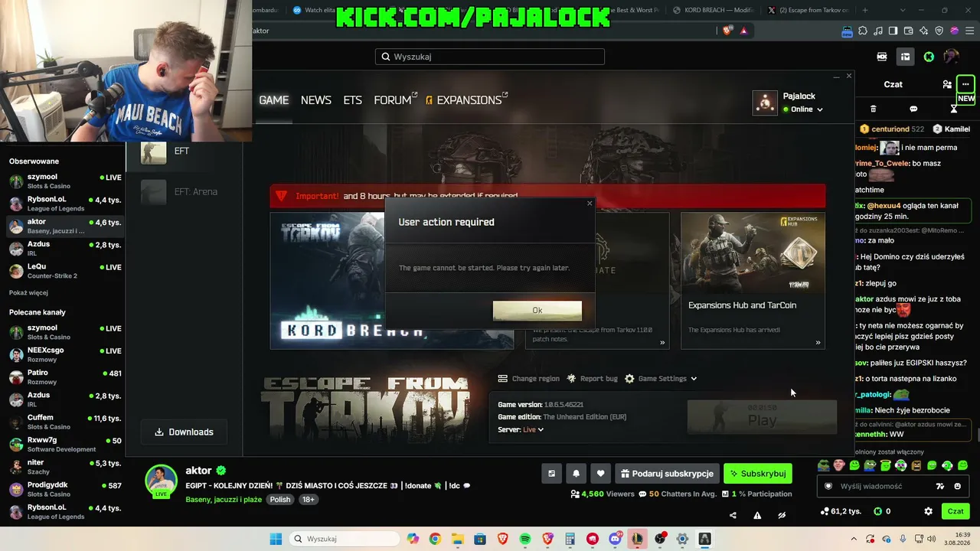980x551 pixels.
Task: Click the Pajalock profile avatar in launcher
Action: (x=765, y=103)
